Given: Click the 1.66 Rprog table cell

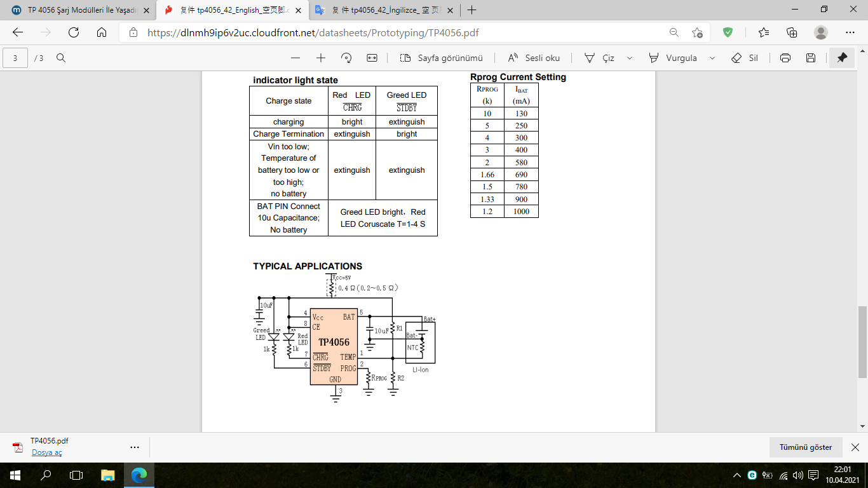Looking at the screenshot, I should pos(487,175).
